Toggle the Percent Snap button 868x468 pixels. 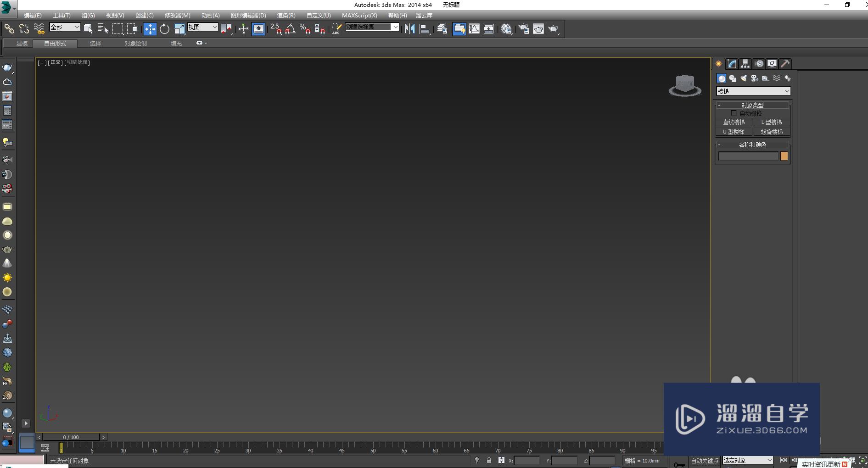point(305,29)
